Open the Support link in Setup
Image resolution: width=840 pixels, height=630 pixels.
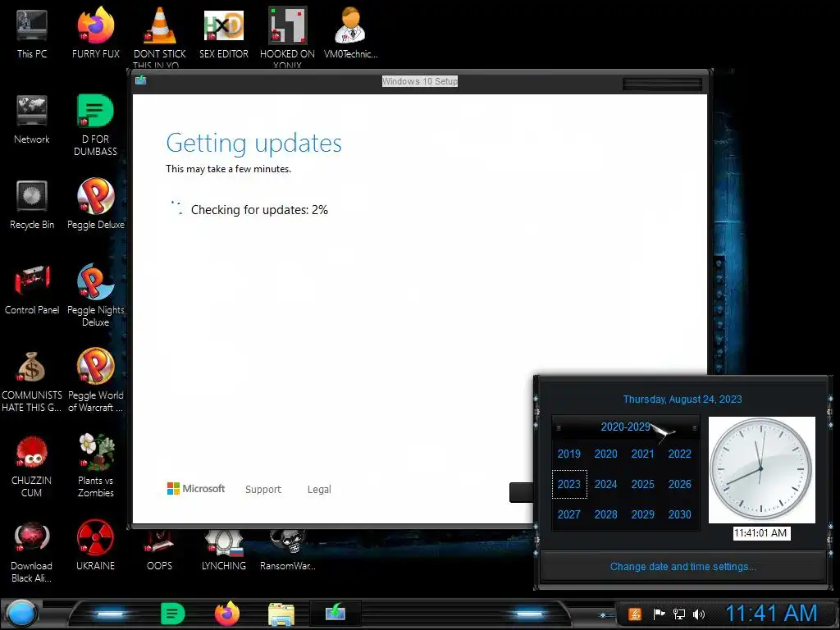pyautogui.click(x=263, y=489)
